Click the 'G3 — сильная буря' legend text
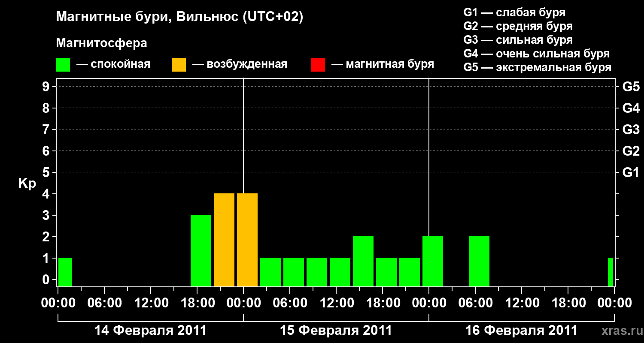This screenshot has height=343, width=644. point(518,40)
